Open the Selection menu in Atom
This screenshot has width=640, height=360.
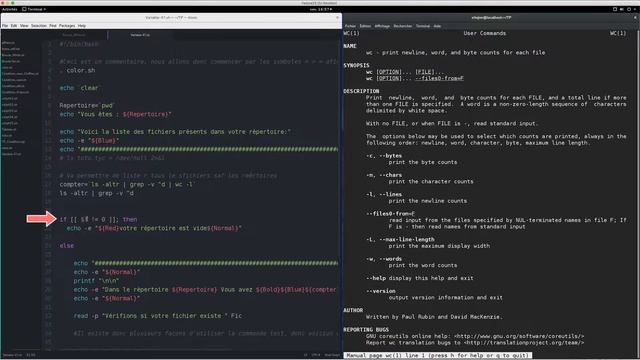point(39,26)
